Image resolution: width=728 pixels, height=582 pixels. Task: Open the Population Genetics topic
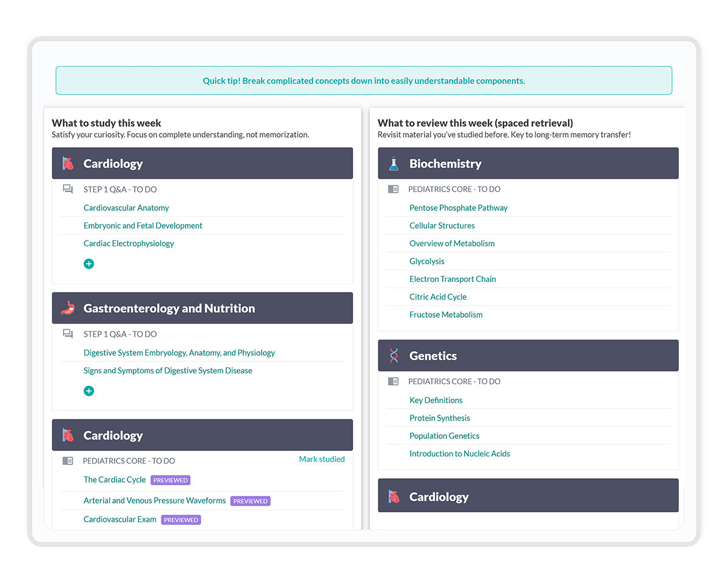pyautogui.click(x=444, y=436)
